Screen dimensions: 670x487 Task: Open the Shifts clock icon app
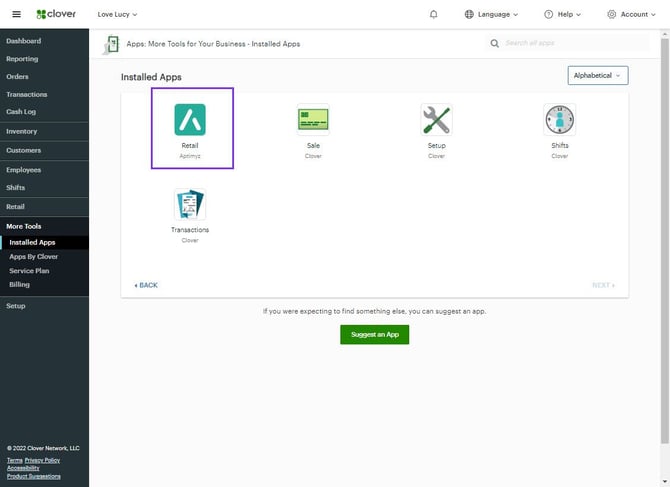click(x=559, y=120)
